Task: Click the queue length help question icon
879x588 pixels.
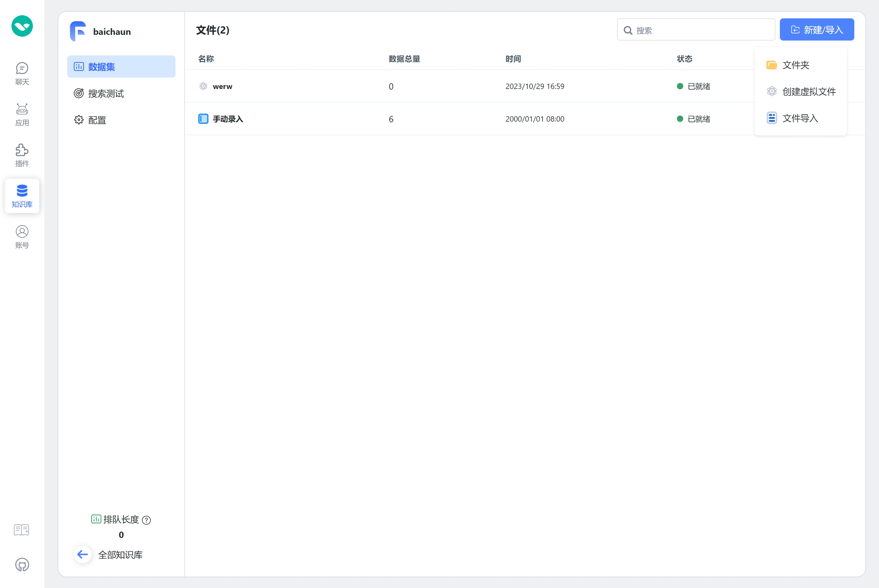Action: tap(146, 520)
